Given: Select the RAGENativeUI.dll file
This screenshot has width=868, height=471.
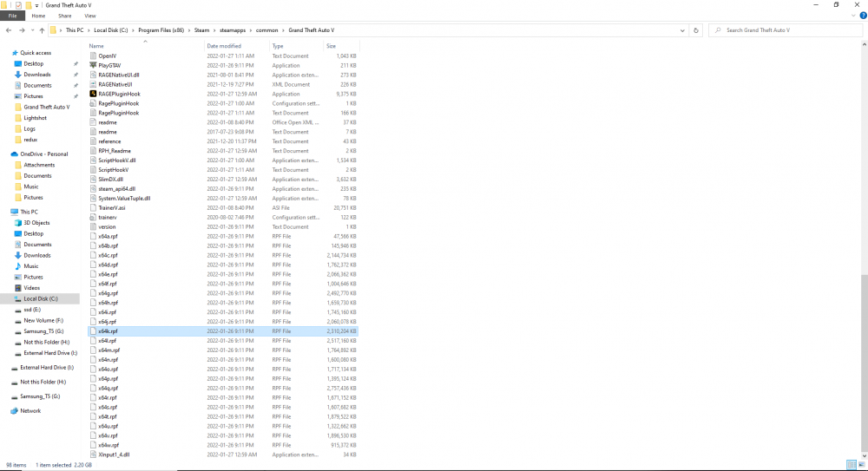Looking at the screenshot, I should (118, 75).
